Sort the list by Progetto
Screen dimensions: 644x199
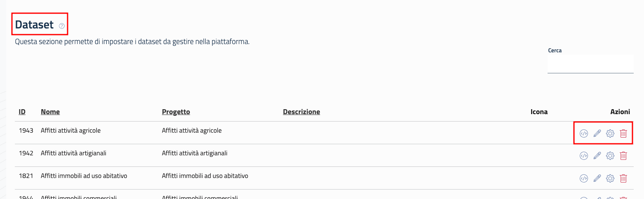tap(176, 112)
